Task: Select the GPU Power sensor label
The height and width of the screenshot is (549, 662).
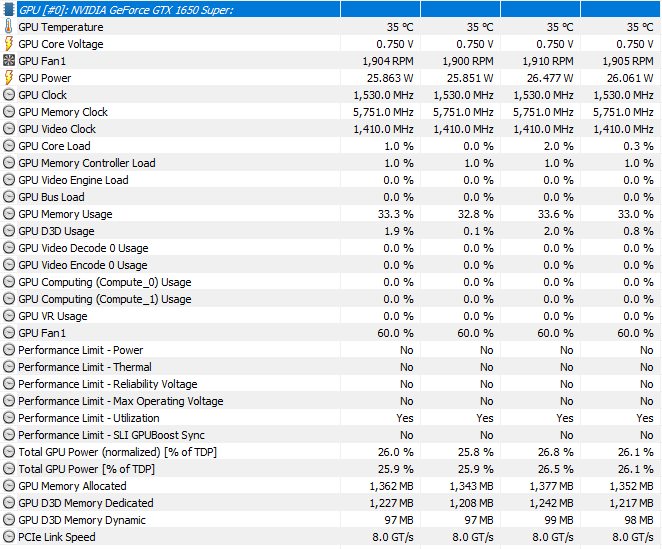Action: click(x=45, y=78)
